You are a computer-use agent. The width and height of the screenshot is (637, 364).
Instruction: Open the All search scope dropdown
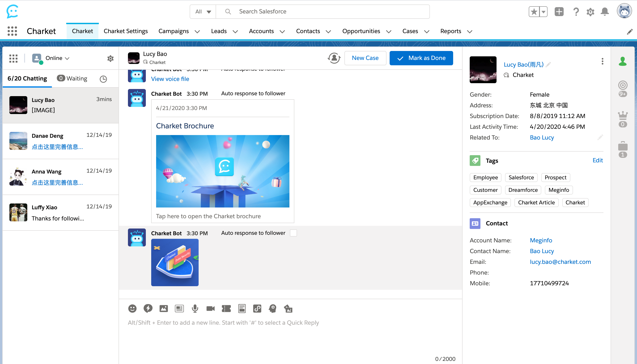point(203,11)
